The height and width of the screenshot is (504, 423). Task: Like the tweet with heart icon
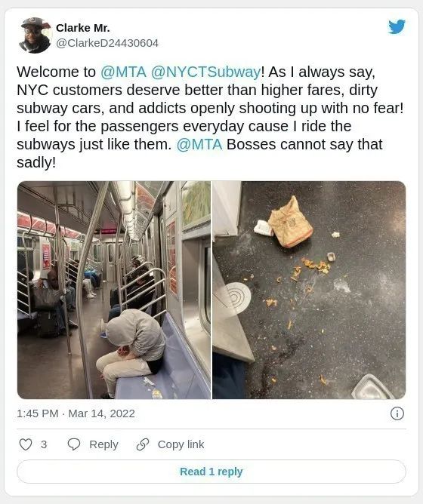pos(26,444)
